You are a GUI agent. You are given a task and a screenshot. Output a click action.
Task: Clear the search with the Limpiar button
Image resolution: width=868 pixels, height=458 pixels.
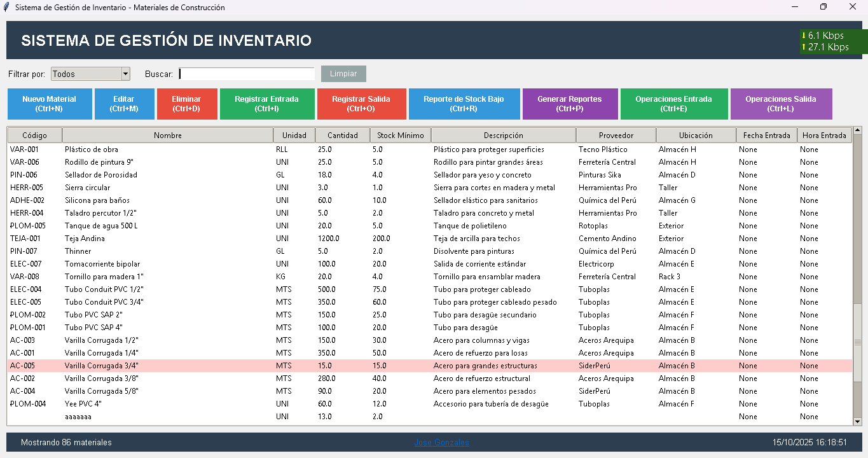(343, 74)
